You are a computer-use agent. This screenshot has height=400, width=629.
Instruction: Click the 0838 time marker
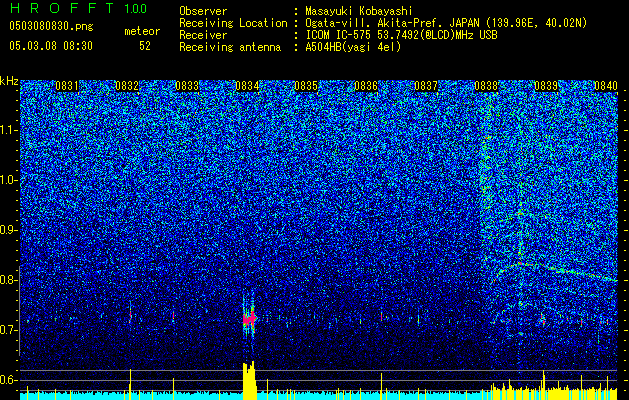(486, 86)
